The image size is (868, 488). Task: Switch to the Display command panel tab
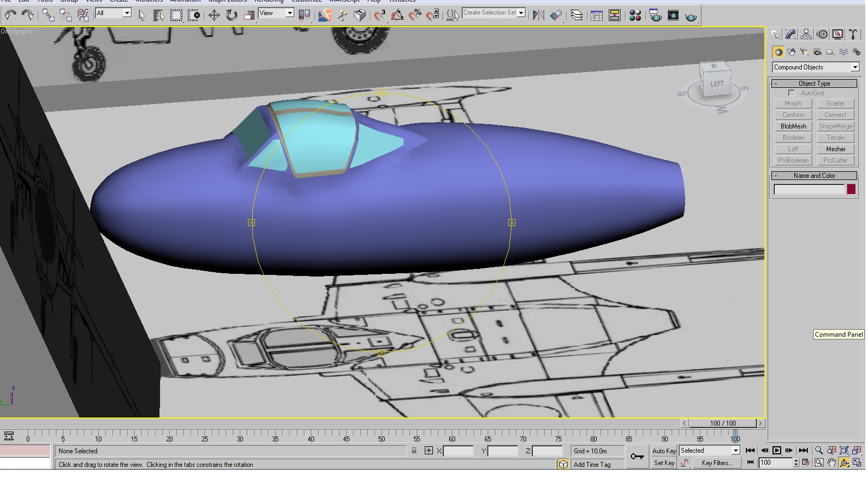pyautogui.click(x=838, y=35)
